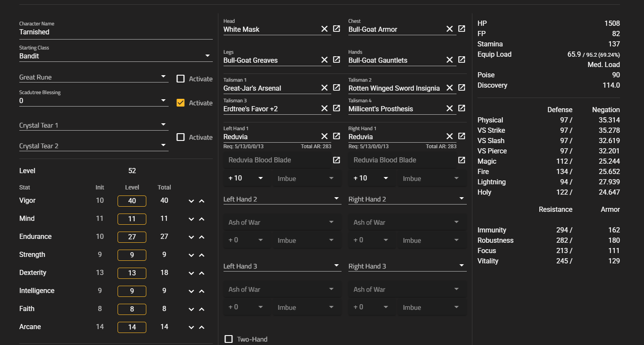
Task: Enable the Two-Hand checkbox
Action: pos(229,339)
